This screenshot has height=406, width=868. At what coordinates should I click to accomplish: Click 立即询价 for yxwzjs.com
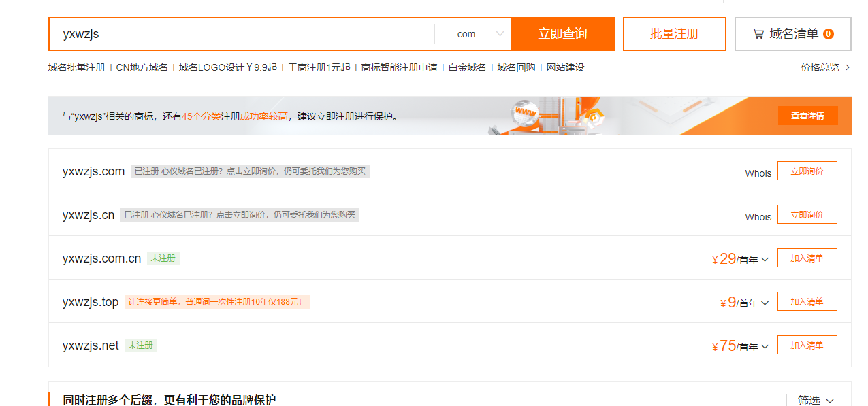[x=807, y=171]
